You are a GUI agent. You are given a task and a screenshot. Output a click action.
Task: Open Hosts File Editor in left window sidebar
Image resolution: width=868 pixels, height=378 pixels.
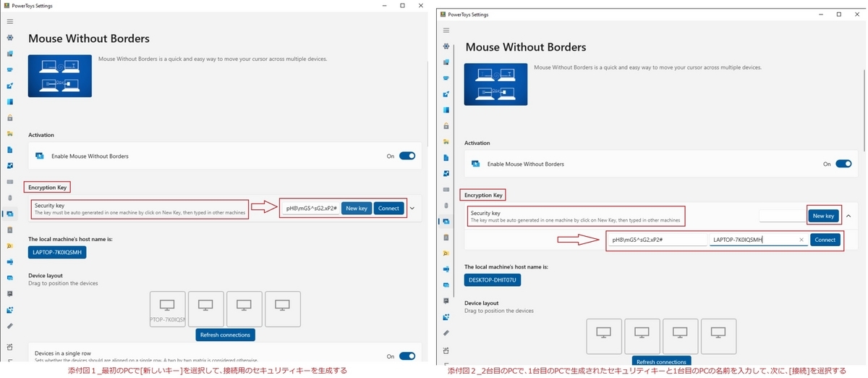tap(9, 149)
